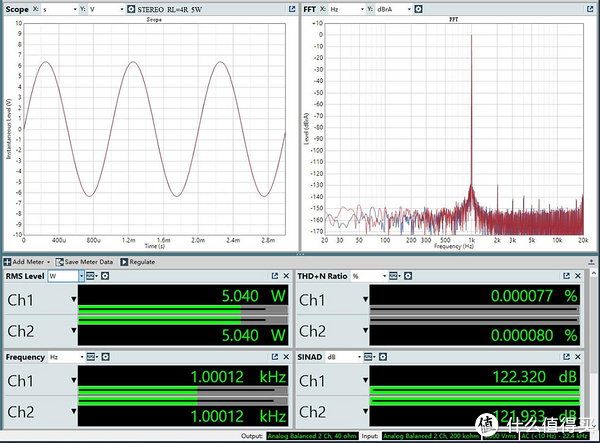Close the Frequency meter panel
600x443 pixels.
[x=286, y=357]
